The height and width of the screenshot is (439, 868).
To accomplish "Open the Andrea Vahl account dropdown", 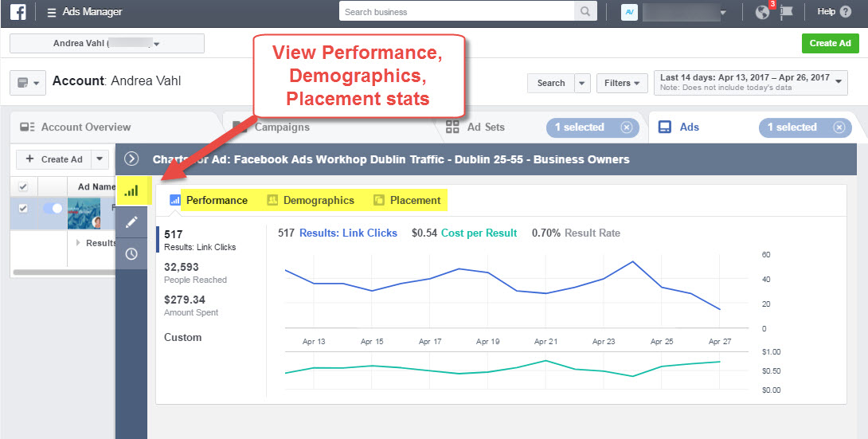I will click(x=107, y=43).
